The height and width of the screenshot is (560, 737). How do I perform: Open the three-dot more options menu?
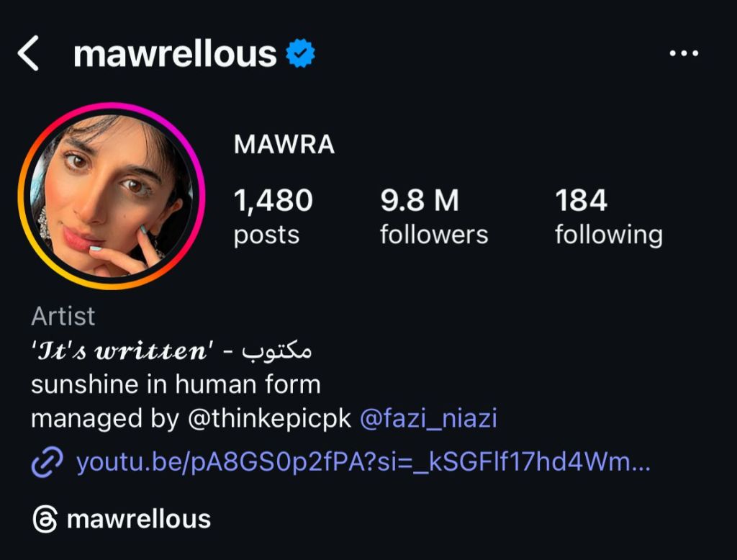(684, 54)
